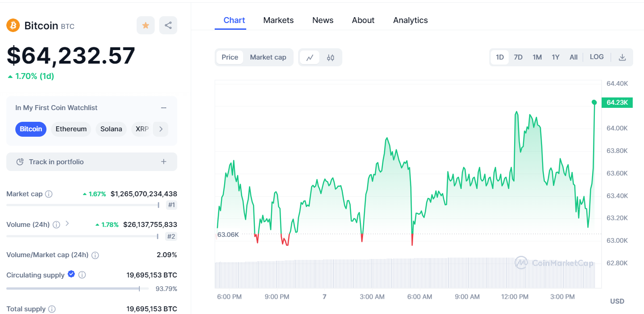The image size is (644, 314).
Task: Select 1D time range
Action: 500,57
